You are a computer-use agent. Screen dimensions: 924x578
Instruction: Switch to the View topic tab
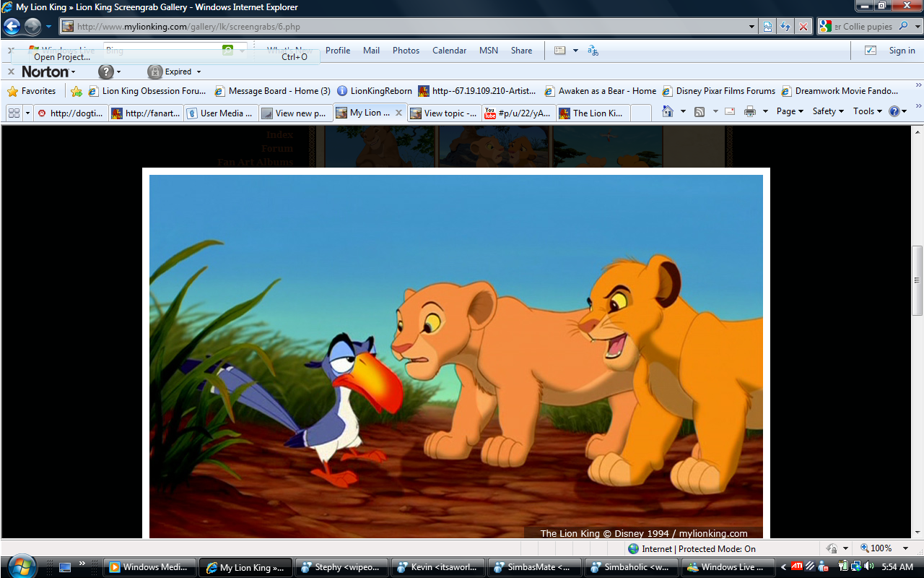coord(443,113)
